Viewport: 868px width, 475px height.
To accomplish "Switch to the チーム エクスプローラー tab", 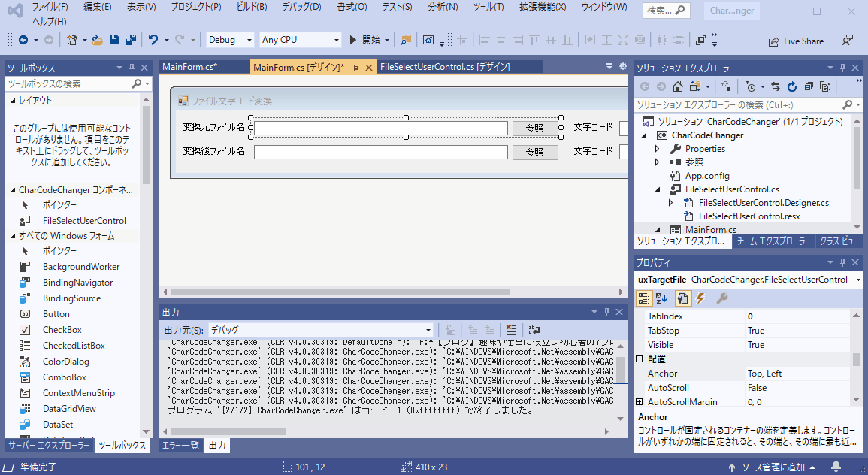I will (773, 241).
